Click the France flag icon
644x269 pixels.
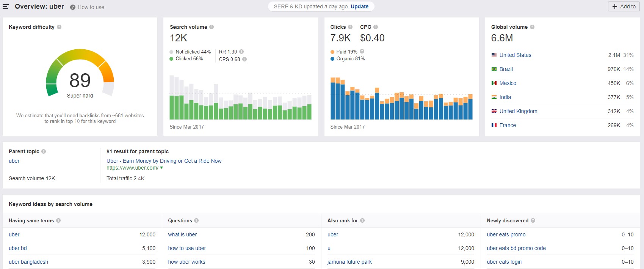tap(494, 125)
